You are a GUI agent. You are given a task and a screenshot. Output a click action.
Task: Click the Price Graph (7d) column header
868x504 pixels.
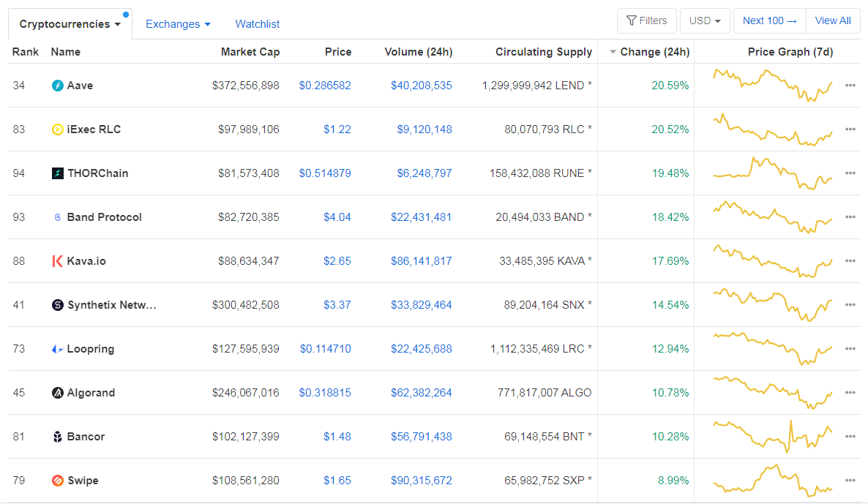point(790,52)
